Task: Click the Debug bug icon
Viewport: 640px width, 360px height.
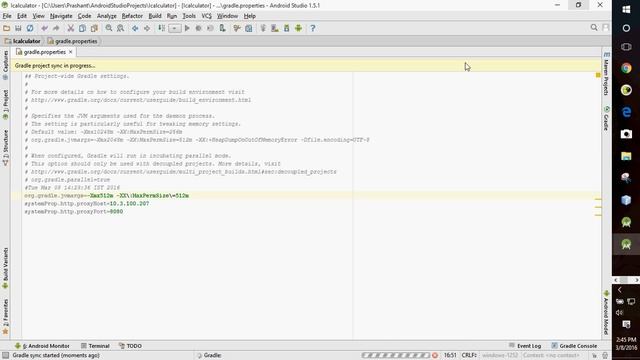Action: pos(198,28)
